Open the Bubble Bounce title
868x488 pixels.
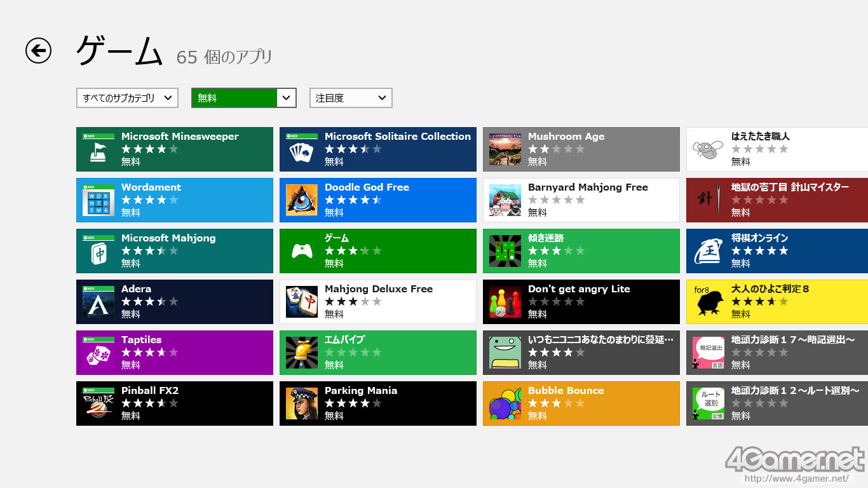click(566, 391)
